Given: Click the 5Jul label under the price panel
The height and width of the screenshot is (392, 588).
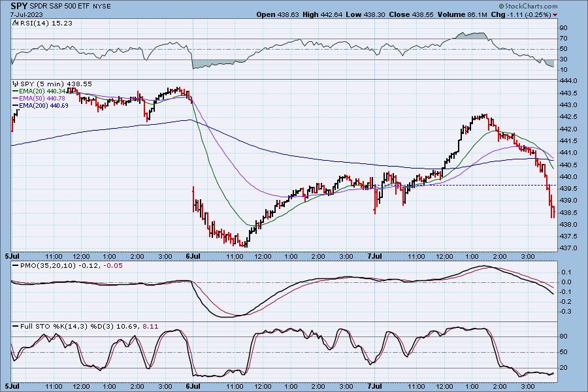Looking at the screenshot, I should click(12, 256).
